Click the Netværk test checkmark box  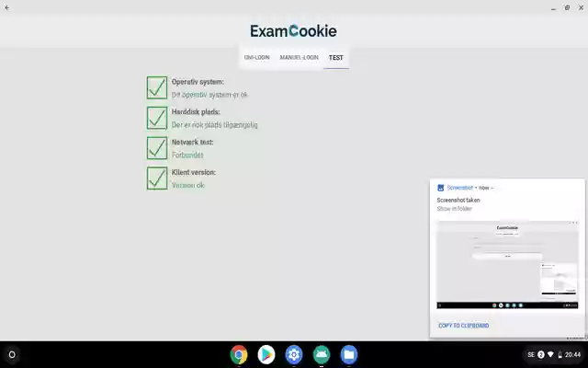click(x=157, y=148)
